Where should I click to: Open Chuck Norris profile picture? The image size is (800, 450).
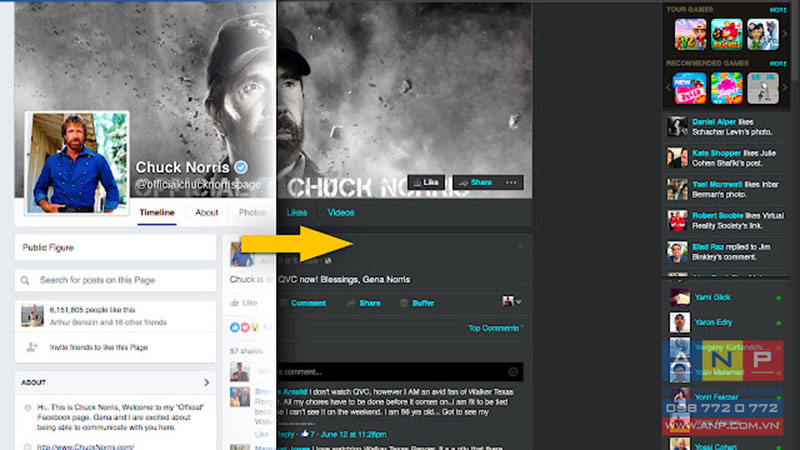point(77,163)
